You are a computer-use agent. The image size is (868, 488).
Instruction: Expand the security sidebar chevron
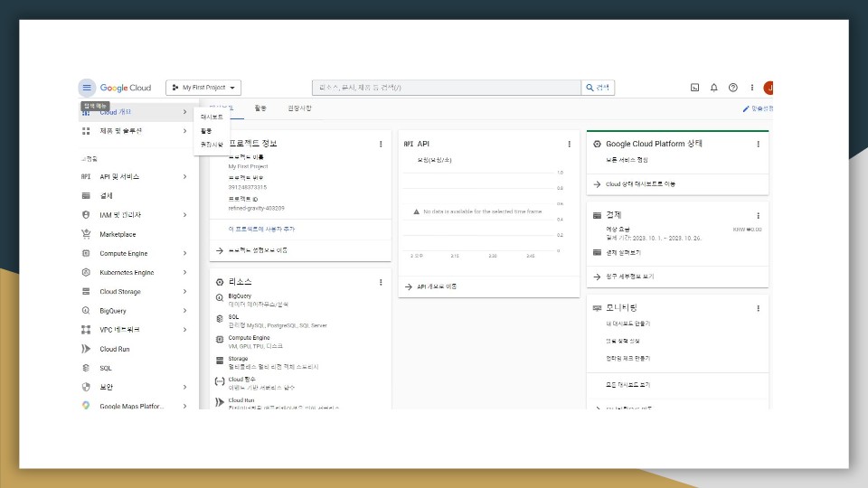(x=184, y=387)
